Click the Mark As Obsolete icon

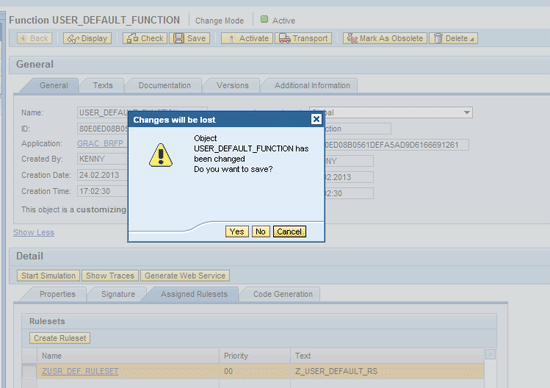pyautogui.click(x=352, y=38)
